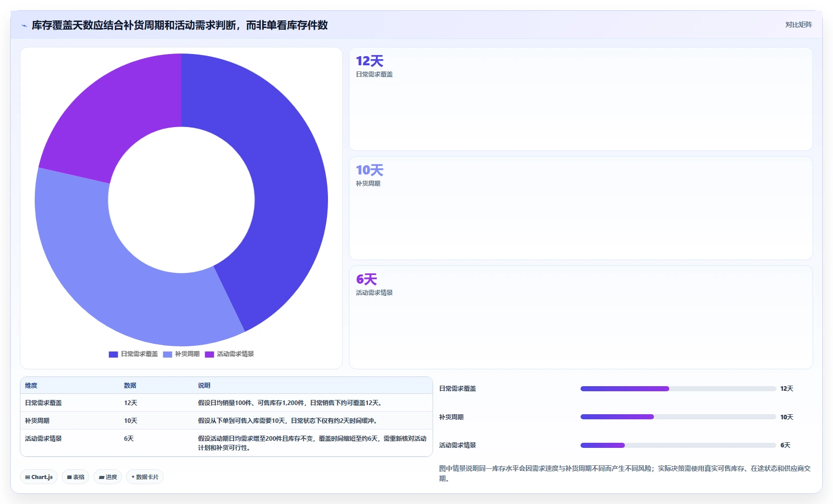Click the 对比矩阵 tag in the header
833x504 pixels.
(x=798, y=24)
